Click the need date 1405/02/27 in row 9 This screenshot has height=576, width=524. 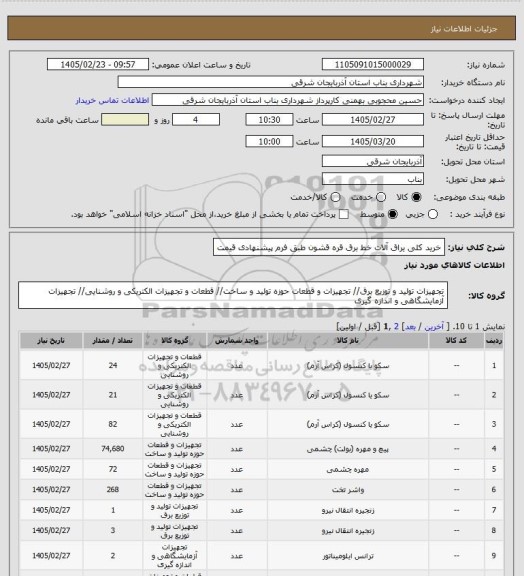tap(51, 556)
